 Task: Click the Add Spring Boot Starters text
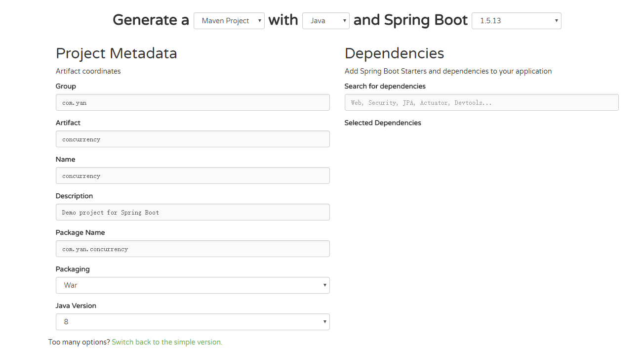[x=448, y=71]
